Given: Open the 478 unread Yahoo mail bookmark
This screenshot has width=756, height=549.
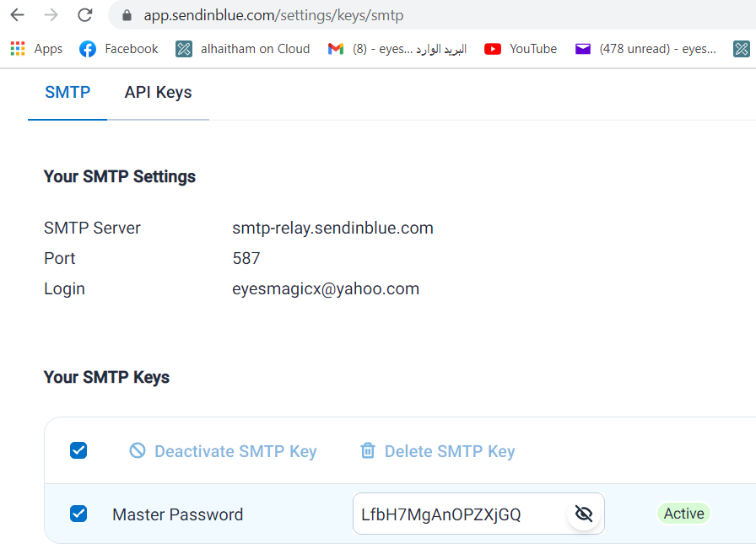Looking at the screenshot, I should click(x=645, y=49).
